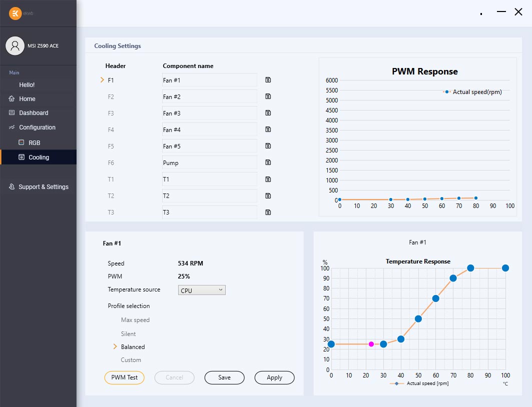The height and width of the screenshot is (407, 532).
Task: Open Support & Settings
Action: point(44,186)
